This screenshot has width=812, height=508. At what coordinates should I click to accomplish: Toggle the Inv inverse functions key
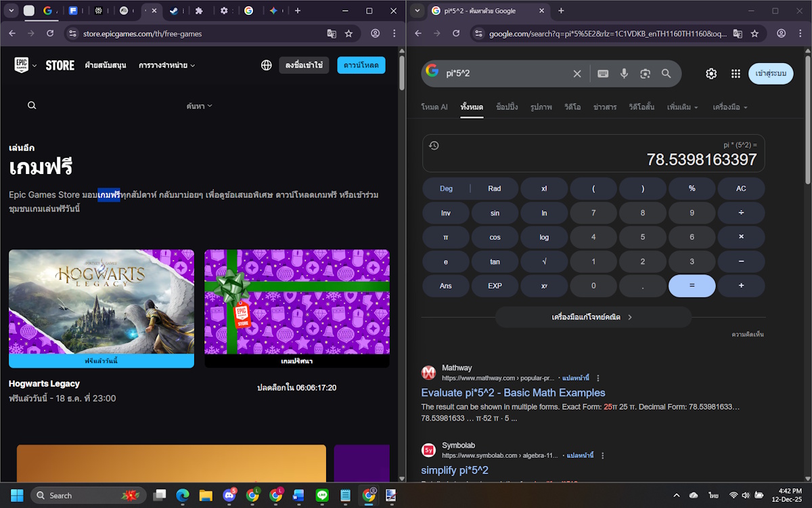pyautogui.click(x=446, y=213)
